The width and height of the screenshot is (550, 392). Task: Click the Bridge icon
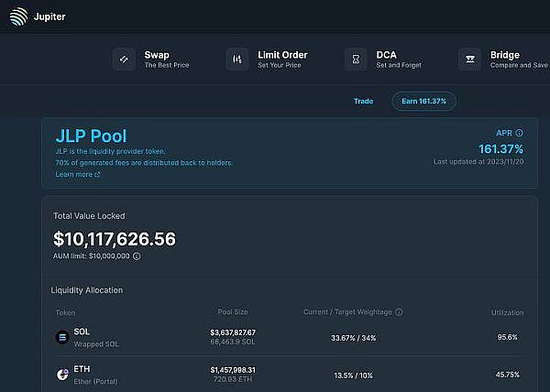click(470, 60)
